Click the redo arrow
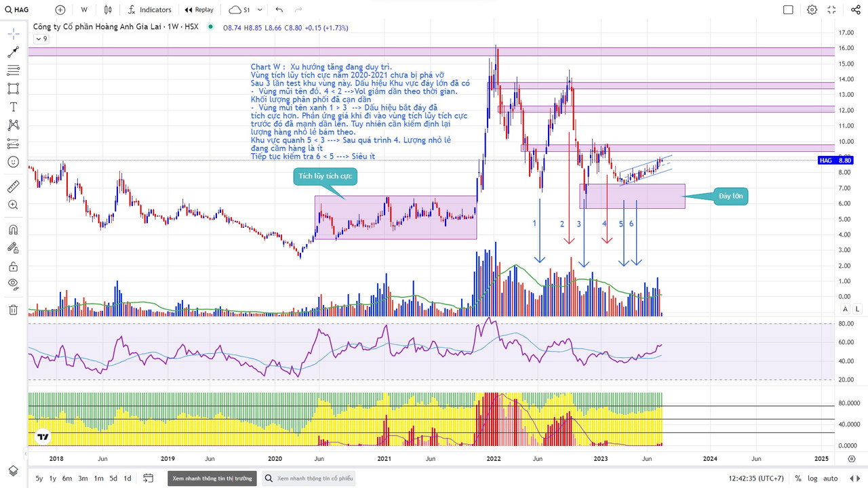Image resolution: width=868 pixels, height=488 pixels. (x=298, y=9)
